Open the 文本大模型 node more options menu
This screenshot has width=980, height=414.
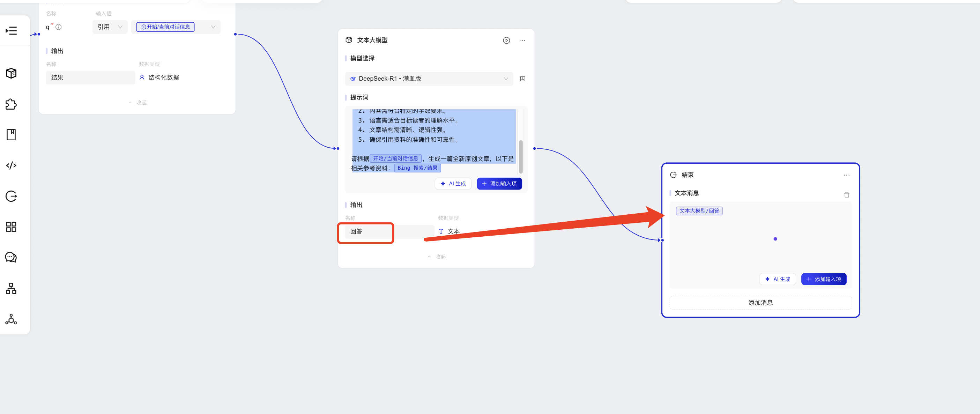pos(522,40)
